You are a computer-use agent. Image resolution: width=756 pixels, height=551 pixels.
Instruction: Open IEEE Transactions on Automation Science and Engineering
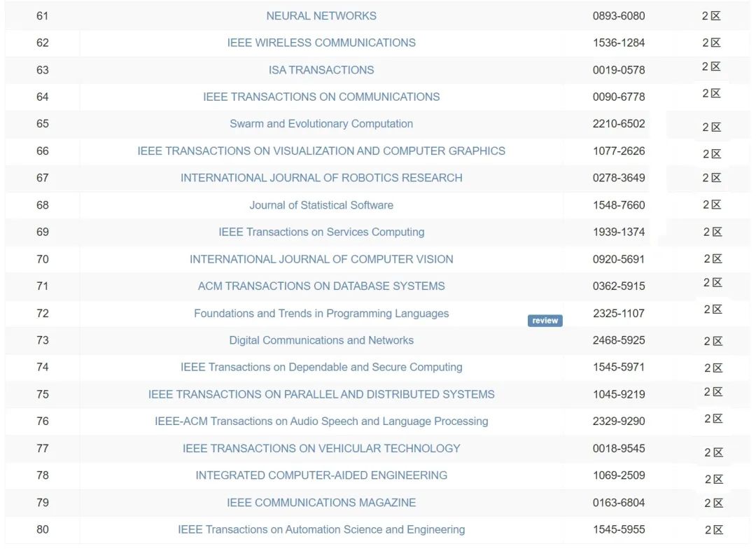(x=321, y=530)
